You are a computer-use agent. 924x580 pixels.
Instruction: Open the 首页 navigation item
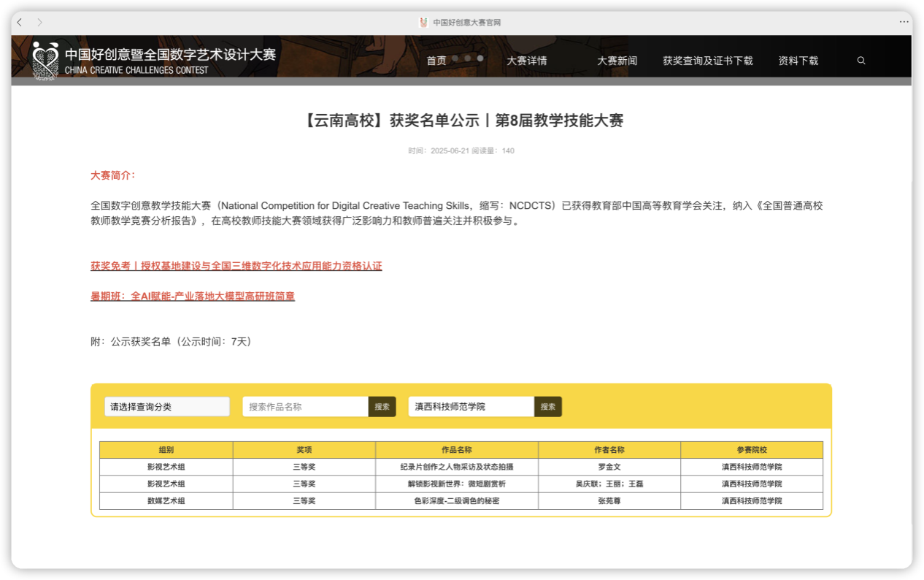pos(436,61)
